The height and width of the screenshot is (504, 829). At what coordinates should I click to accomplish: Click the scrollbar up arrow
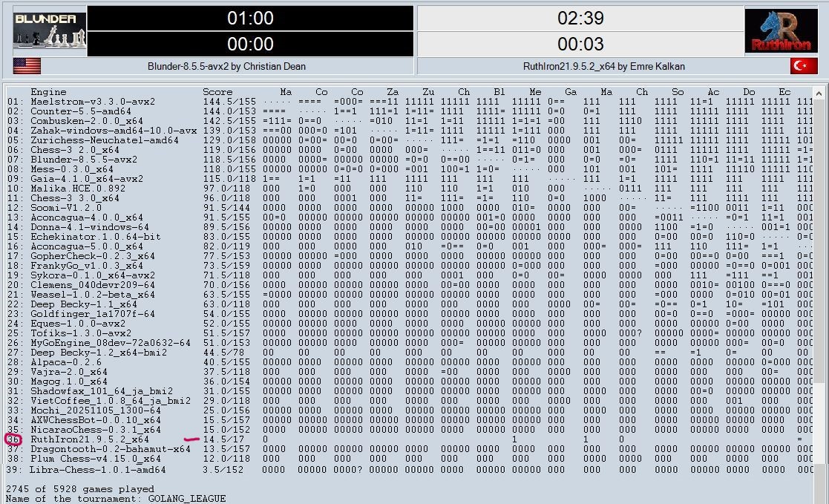[819, 94]
